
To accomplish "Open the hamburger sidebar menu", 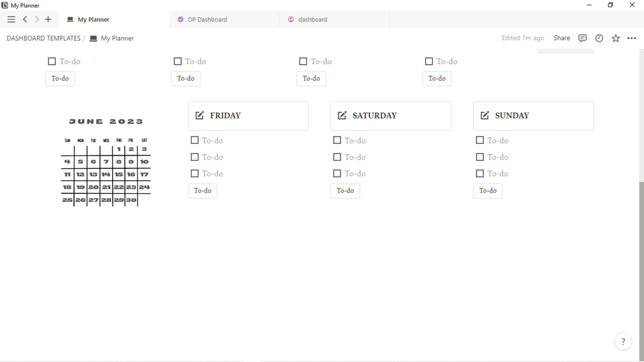I will 11,20.
